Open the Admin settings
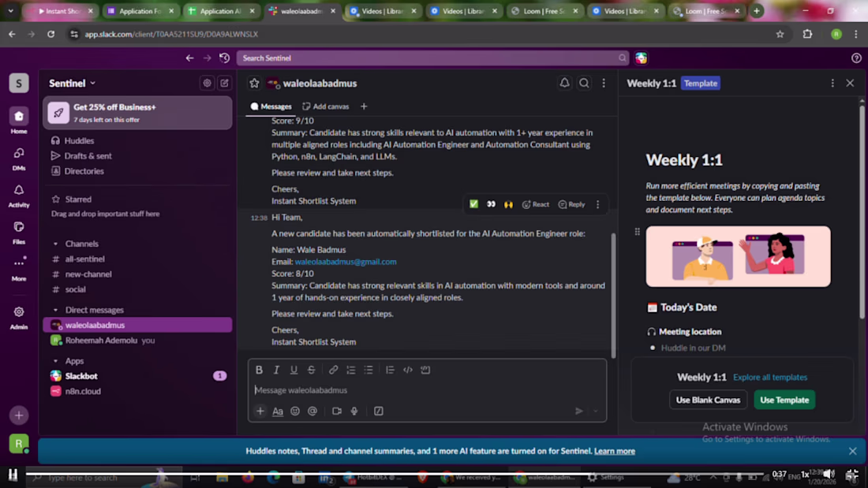Viewport: 868px width, 488px height. pos(19,318)
